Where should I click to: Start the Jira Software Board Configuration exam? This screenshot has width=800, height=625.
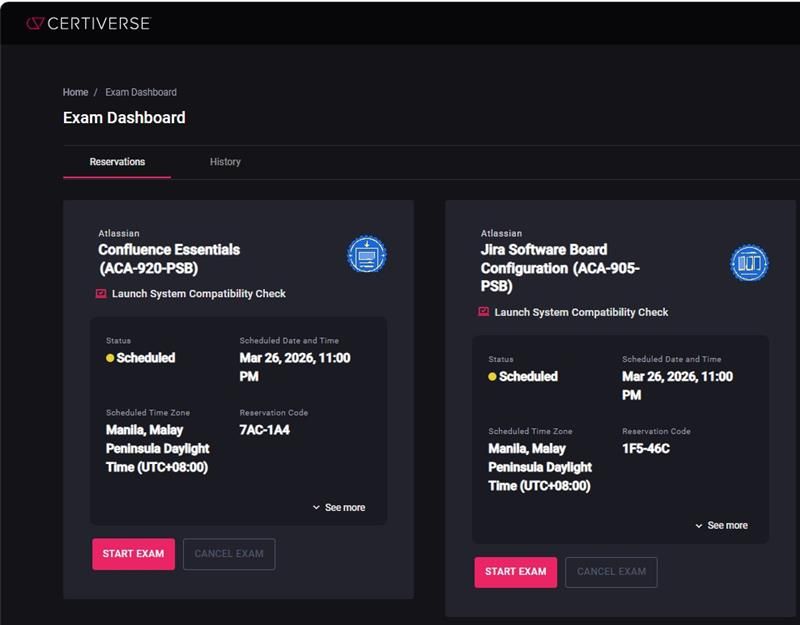[516, 572]
